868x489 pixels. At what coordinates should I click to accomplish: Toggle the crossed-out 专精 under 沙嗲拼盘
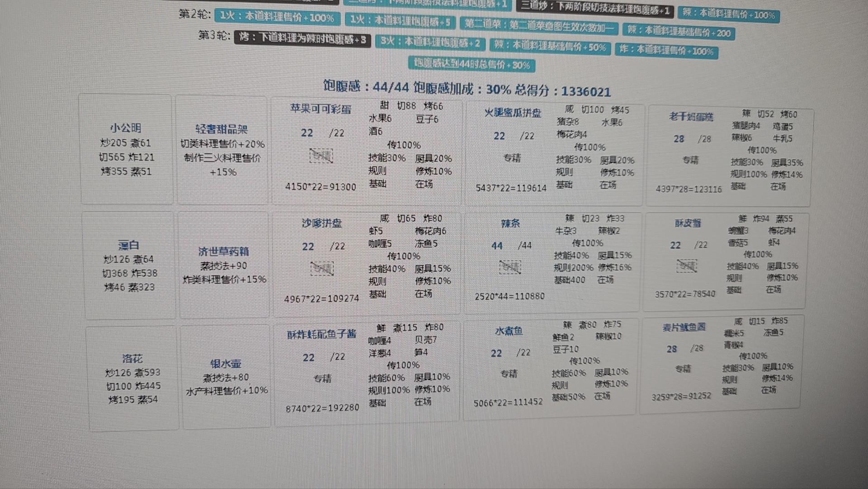[322, 269]
